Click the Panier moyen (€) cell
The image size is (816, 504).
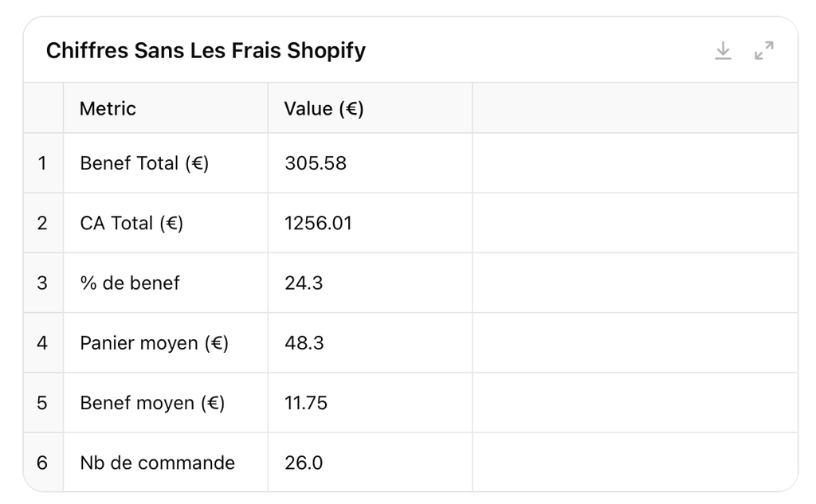point(154,343)
